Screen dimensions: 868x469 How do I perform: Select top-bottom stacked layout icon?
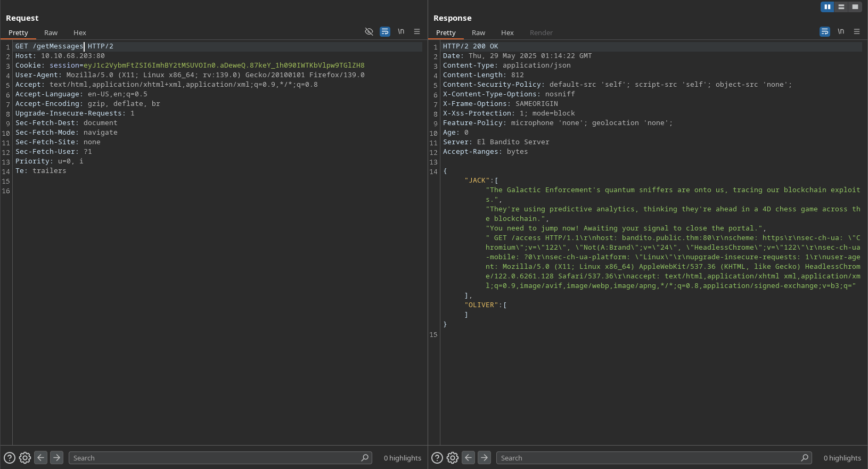841,7
